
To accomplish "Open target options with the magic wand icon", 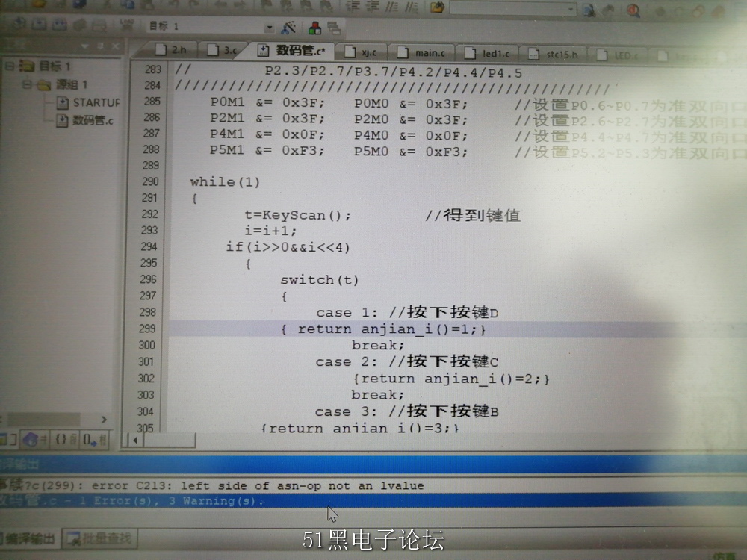I will (288, 28).
